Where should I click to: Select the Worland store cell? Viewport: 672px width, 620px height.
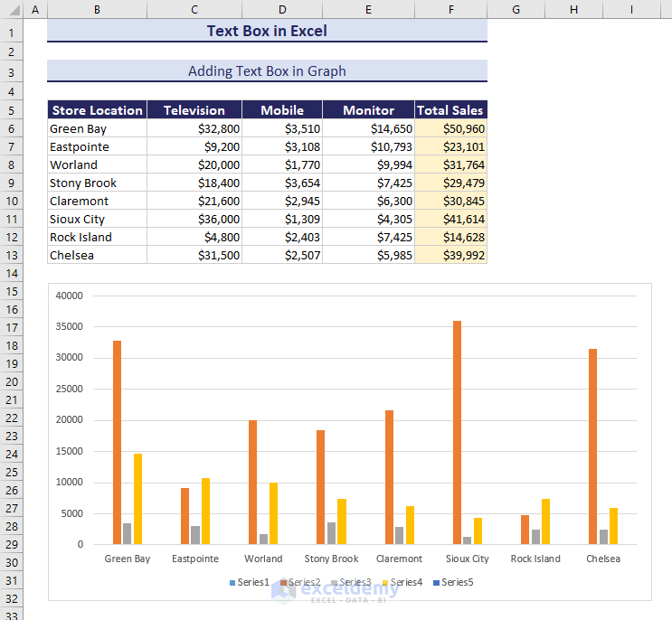pos(98,164)
